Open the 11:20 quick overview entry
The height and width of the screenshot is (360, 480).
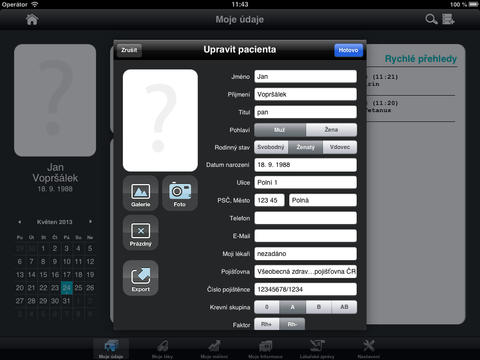click(411, 106)
